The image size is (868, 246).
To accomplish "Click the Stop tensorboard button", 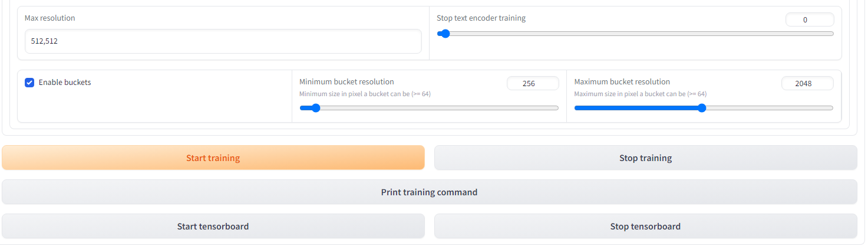I will coord(645,227).
